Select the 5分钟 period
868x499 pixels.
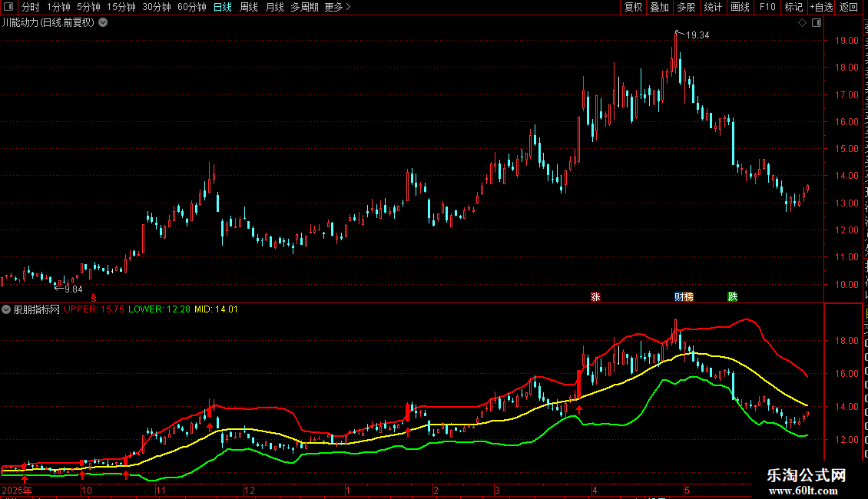(88, 7)
